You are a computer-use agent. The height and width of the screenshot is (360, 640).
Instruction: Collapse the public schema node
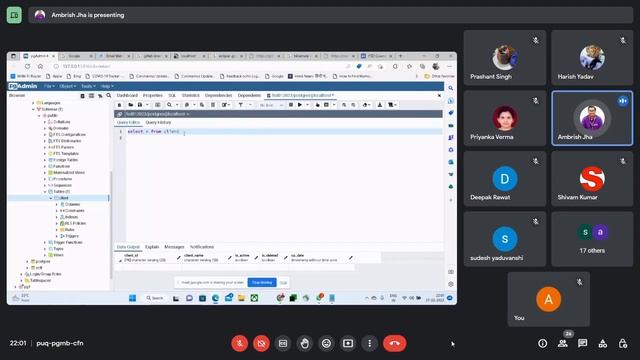tap(40, 116)
